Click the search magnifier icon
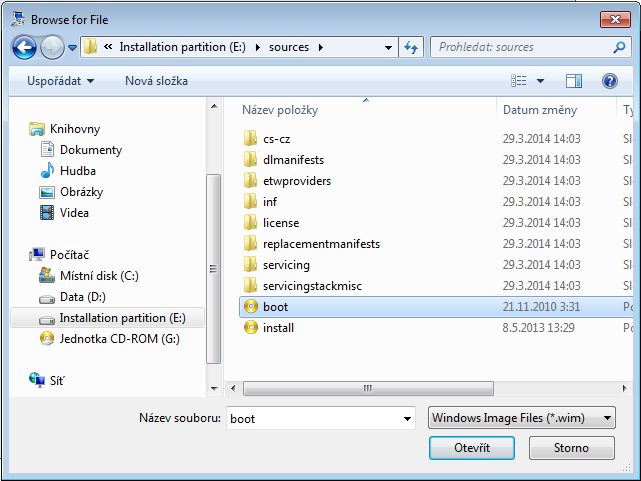 click(620, 47)
